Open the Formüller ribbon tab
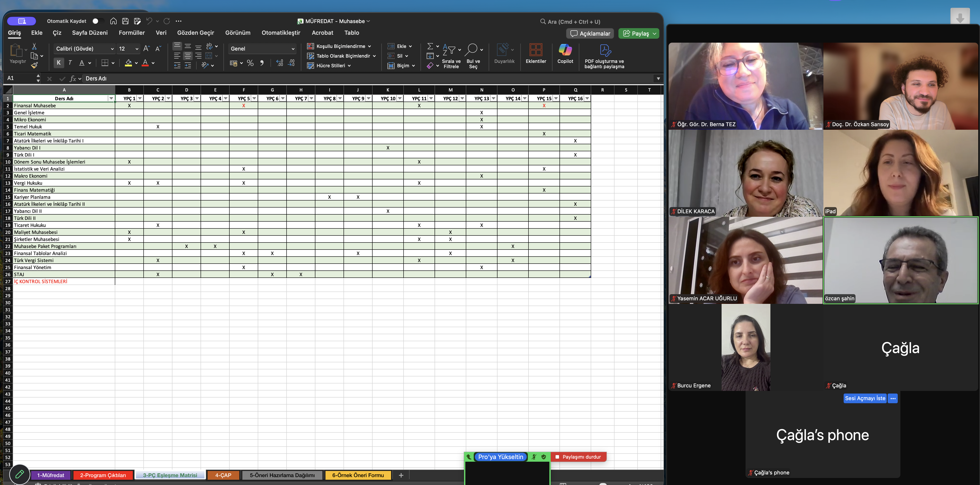980x485 pixels. (132, 33)
